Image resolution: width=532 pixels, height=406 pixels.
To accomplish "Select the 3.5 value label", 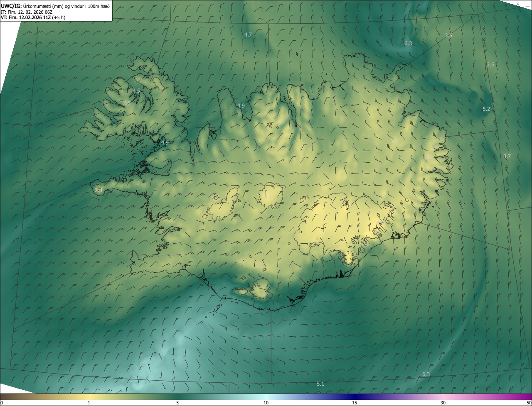I will [x=448, y=36].
